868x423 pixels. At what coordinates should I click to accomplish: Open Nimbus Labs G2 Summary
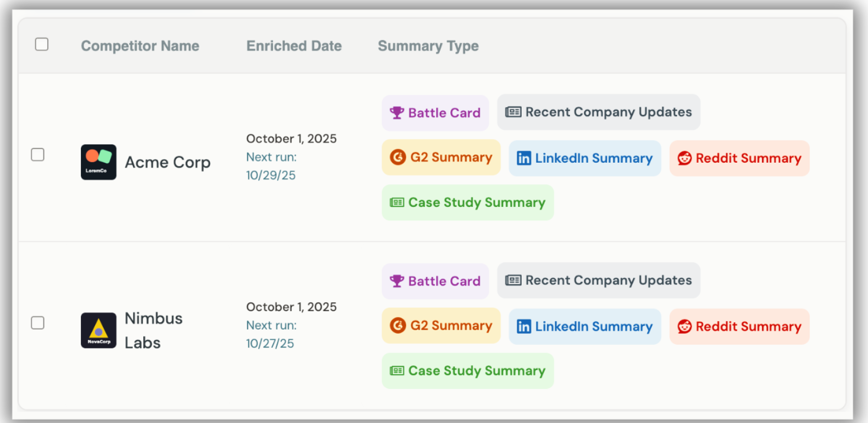click(441, 326)
